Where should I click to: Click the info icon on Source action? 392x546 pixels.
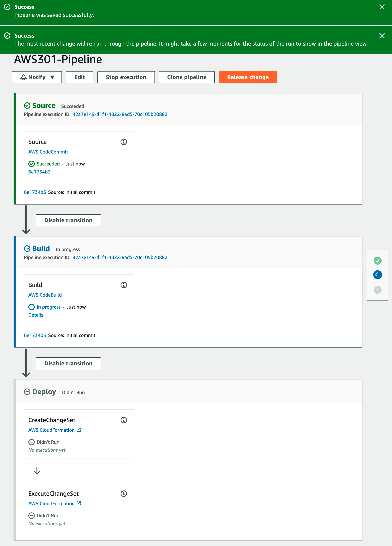tap(124, 142)
